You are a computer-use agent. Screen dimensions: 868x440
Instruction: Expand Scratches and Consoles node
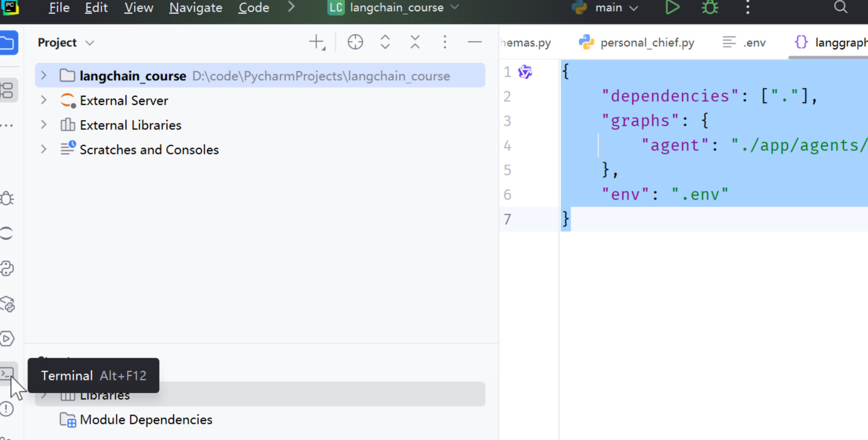click(44, 149)
